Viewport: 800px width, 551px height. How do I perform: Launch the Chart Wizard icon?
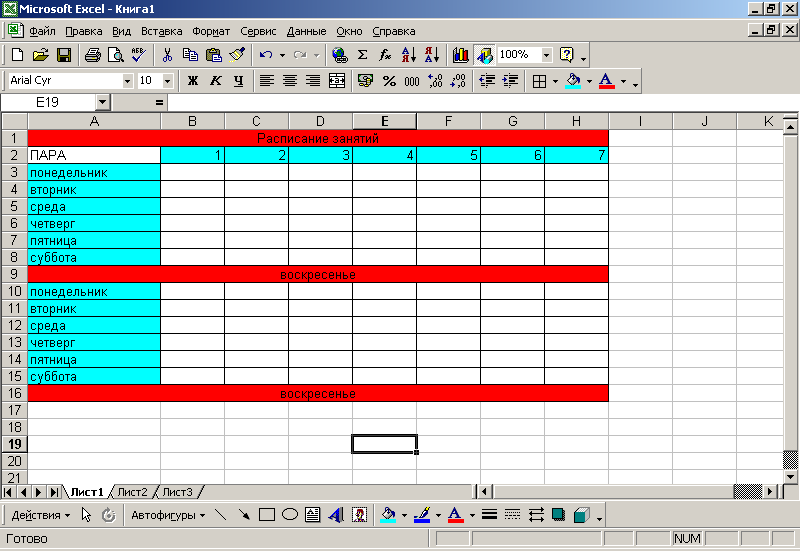pyautogui.click(x=461, y=55)
